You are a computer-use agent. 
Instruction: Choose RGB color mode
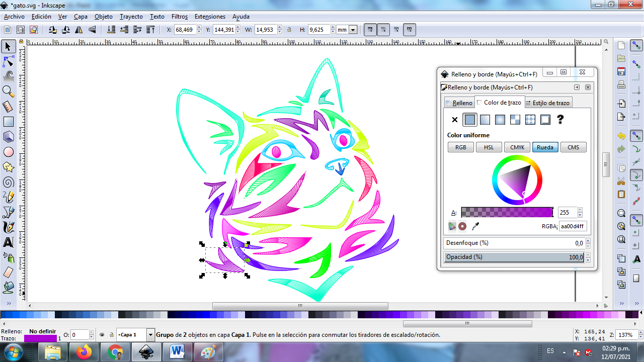point(461,147)
